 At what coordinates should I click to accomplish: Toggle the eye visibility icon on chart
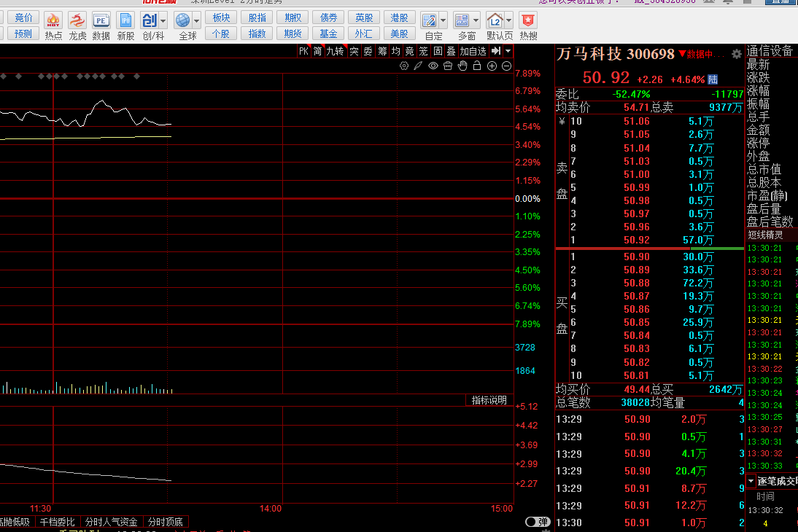[433, 66]
